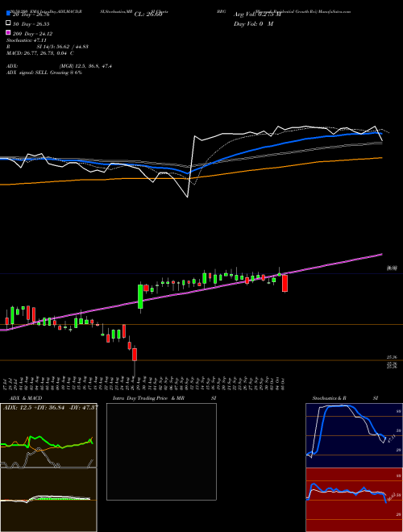403x532 pixels.
Task: Select the '50 Day = 26.35' legend text
Action: 31,24
